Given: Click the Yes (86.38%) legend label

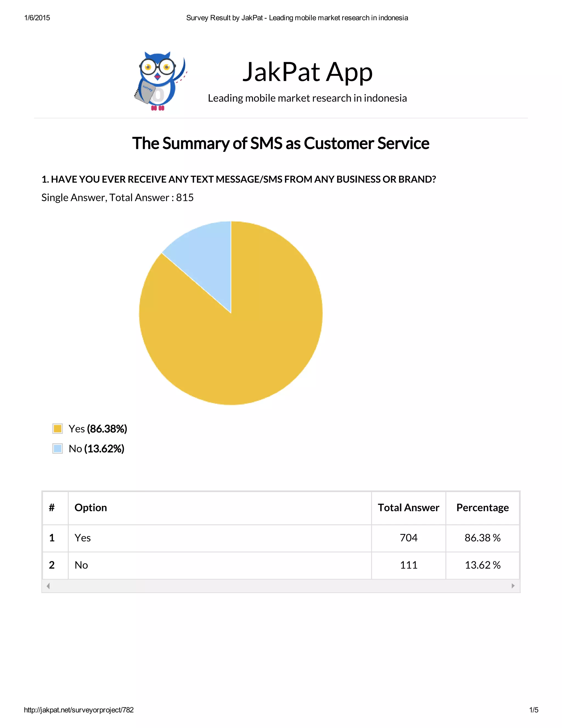Looking at the screenshot, I should pos(98,429).
